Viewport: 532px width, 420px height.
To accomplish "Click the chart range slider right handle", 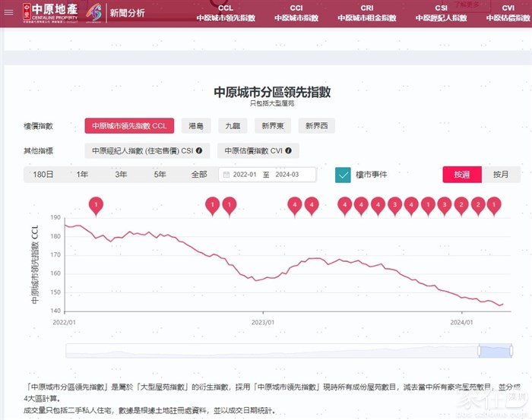I will pos(512,350).
